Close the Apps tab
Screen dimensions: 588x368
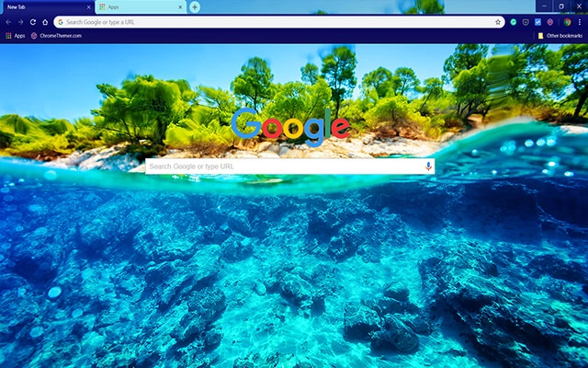180,7
